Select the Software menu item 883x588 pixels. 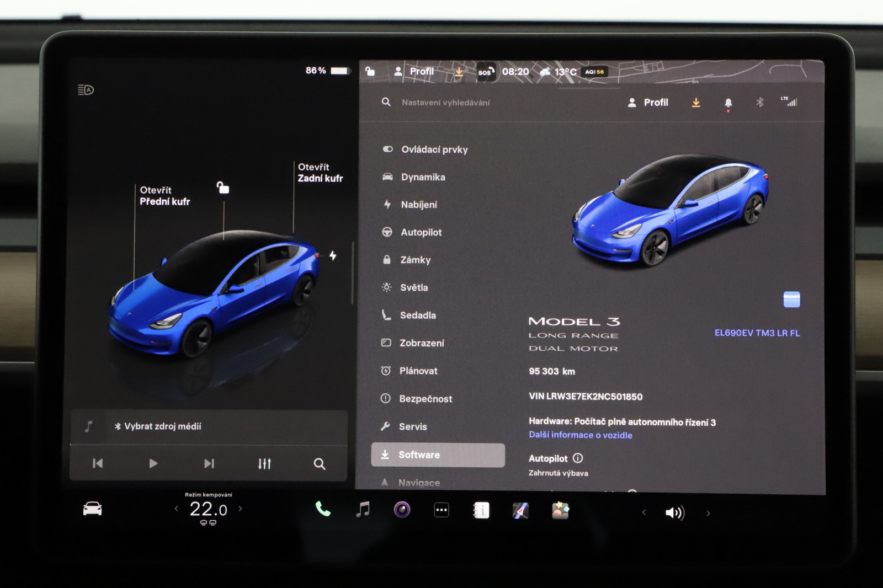pyautogui.click(x=438, y=455)
